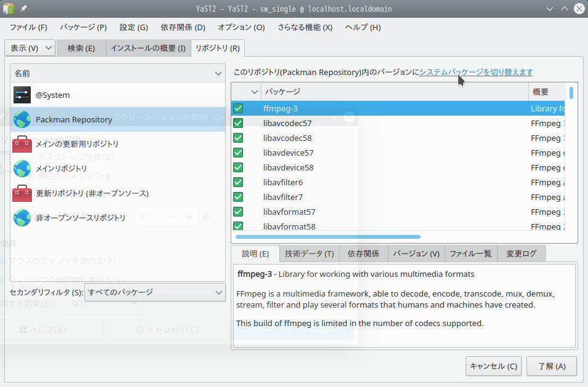Switch to the 検索 (E) tab
Image resolution: width=588 pixels, height=387 pixels.
click(x=81, y=49)
